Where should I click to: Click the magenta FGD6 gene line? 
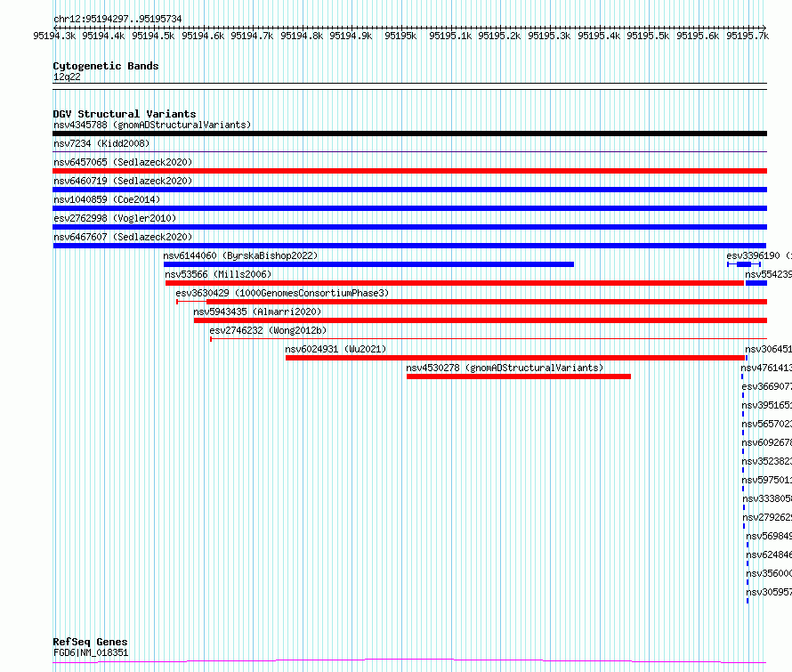click(409, 660)
